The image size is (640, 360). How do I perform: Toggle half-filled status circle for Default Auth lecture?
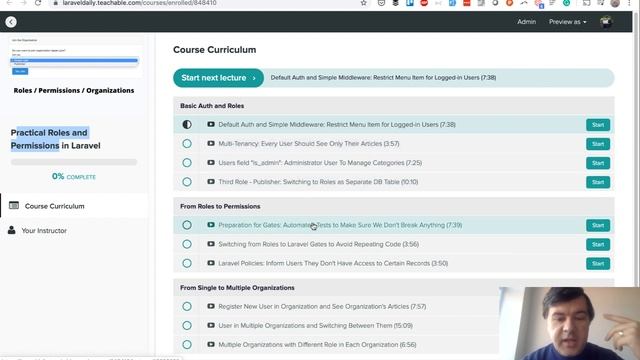pos(187,124)
